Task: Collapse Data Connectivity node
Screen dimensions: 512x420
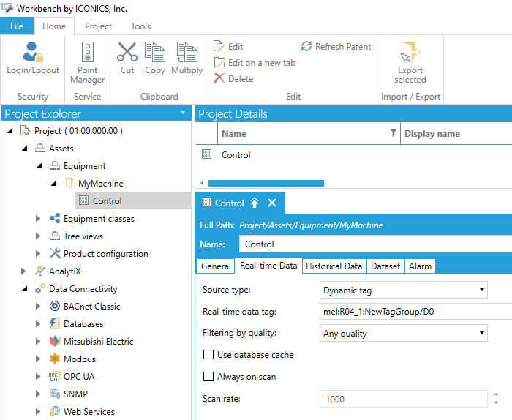Action: point(25,289)
